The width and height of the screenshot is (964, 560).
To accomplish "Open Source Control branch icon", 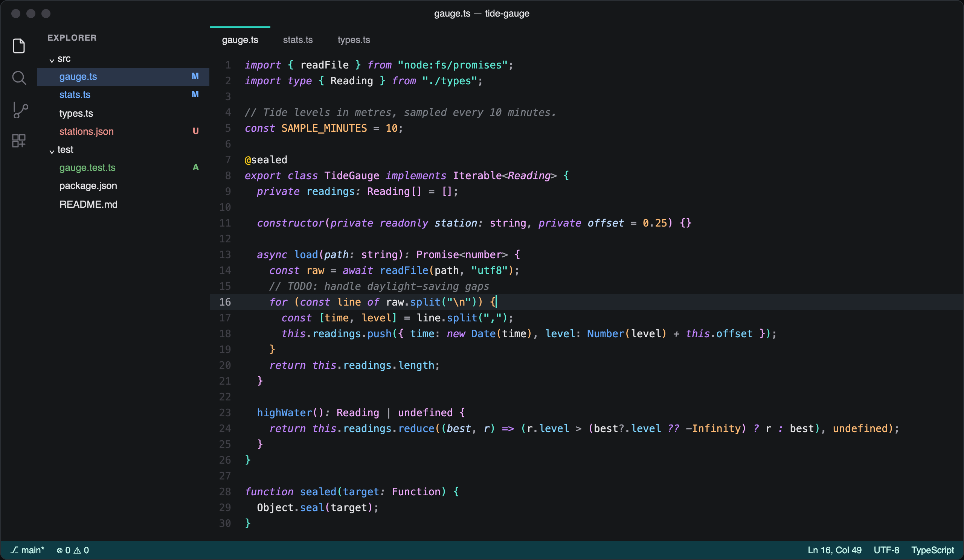I will pos(20,110).
